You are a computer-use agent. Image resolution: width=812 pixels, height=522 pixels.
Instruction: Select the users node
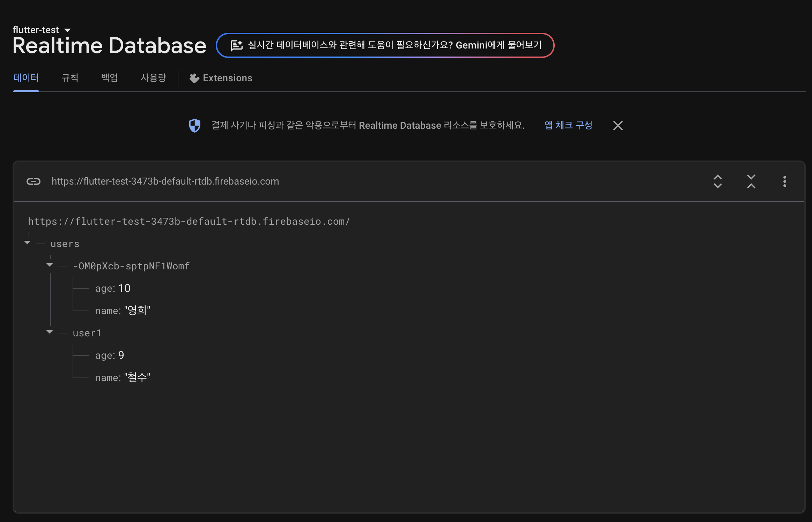pos(65,244)
